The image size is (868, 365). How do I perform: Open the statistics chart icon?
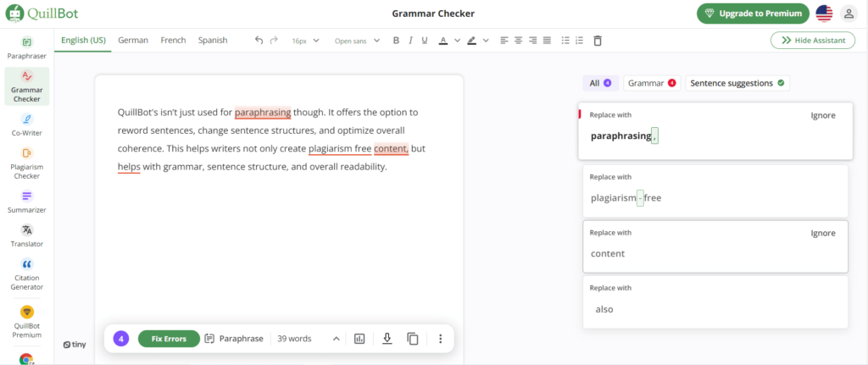tap(359, 339)
